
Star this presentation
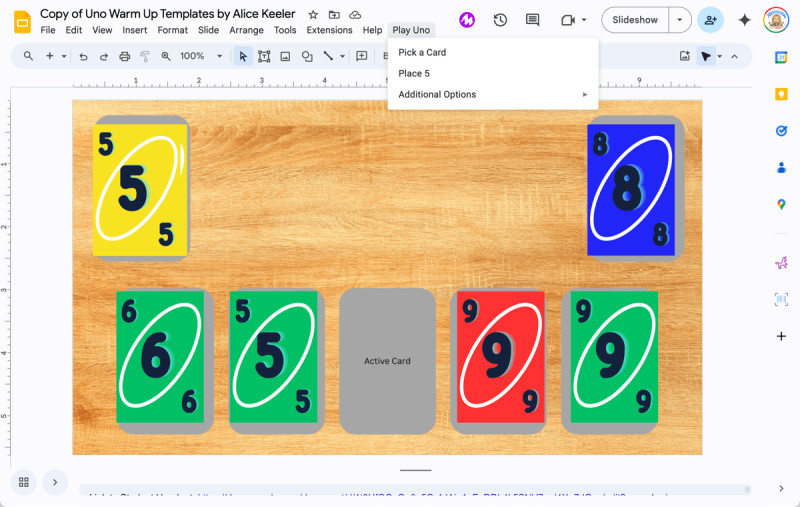(313, 15)
